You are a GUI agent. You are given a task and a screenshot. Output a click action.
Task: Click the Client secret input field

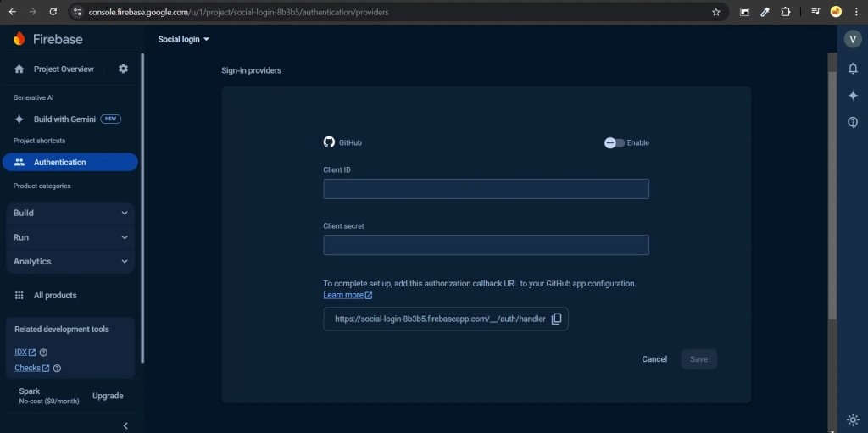tap(486, 245)
